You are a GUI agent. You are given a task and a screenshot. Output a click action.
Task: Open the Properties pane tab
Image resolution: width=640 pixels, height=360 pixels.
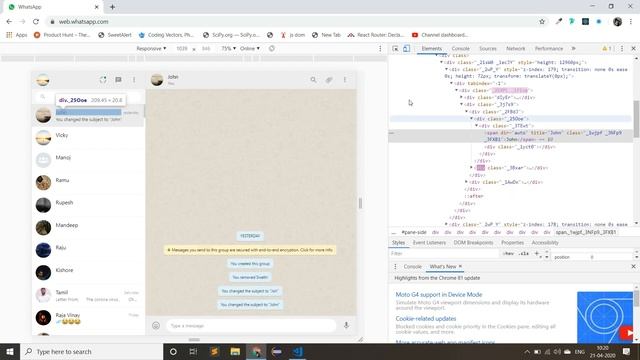click(512, 242)
